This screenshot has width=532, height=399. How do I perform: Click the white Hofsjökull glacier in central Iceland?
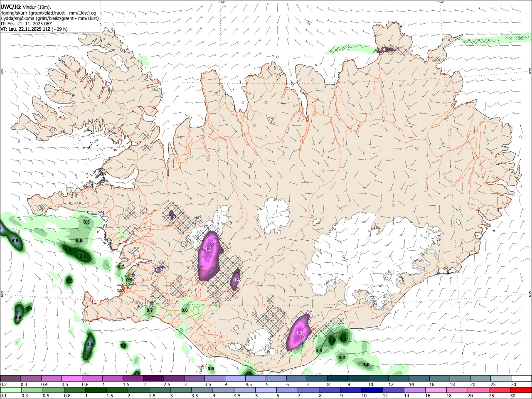tap(273, 215)
